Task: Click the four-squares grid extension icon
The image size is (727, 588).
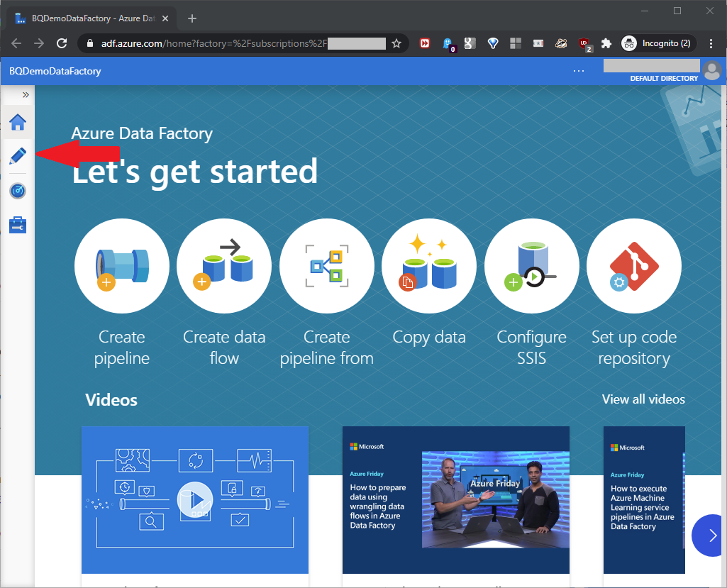Action: (x=516, y=43)
